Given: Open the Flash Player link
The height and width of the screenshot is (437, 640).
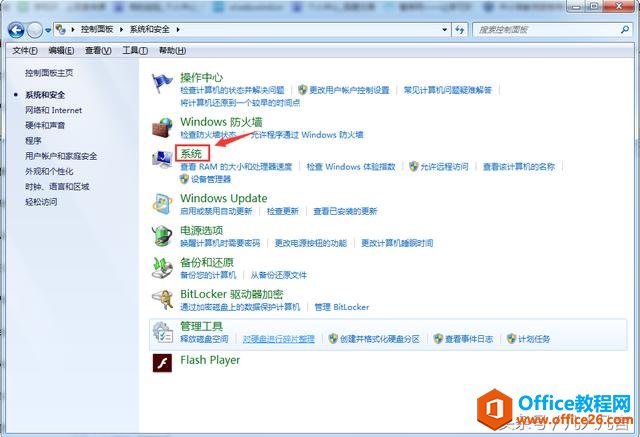Looking at the screenshot, I should pyautogui.click(x=210, y=360).
